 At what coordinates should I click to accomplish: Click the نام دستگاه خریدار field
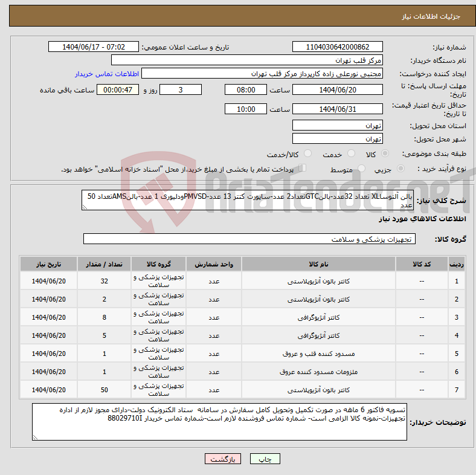click(247, 60)
